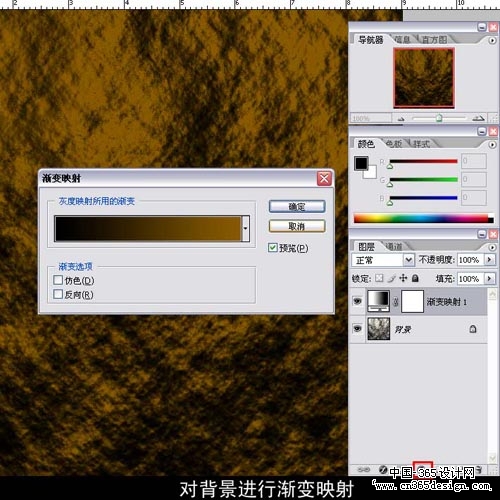
Task: Uncheck the 预览(P) checkbox
Action: pyautogui.click(x=273, y=248)
